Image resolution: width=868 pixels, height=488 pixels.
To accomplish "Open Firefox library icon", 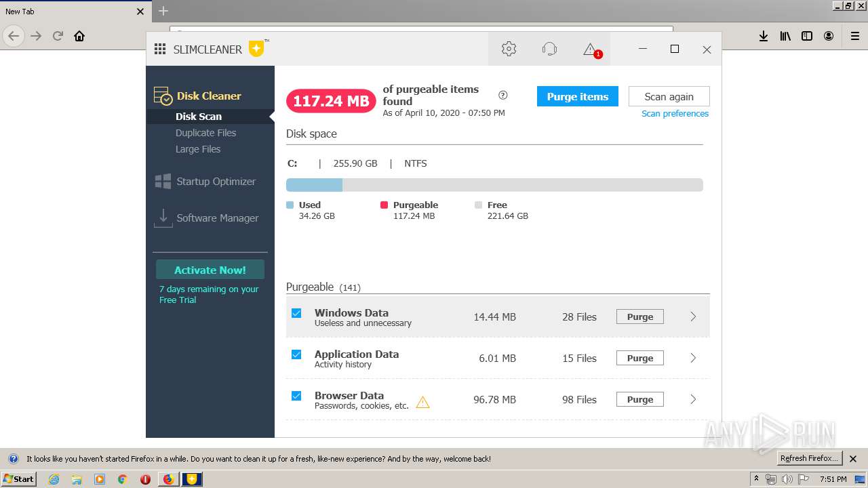I will coord(785,36).
